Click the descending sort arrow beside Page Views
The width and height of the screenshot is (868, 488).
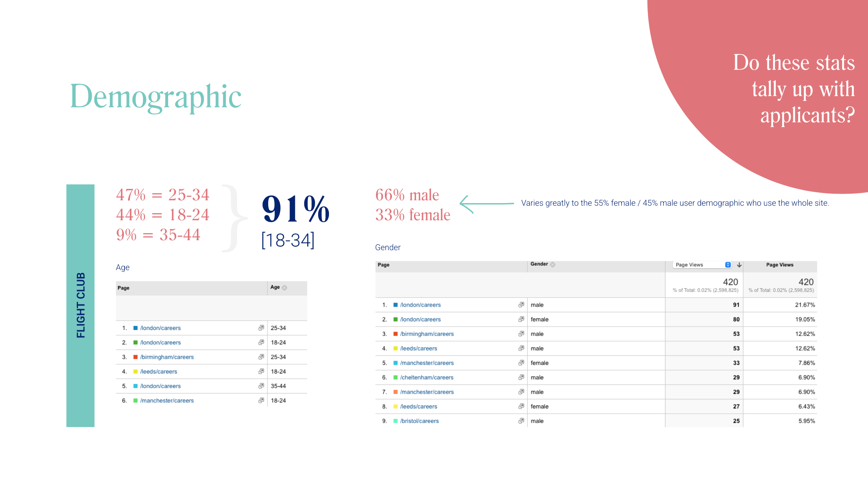click(739, 265)
